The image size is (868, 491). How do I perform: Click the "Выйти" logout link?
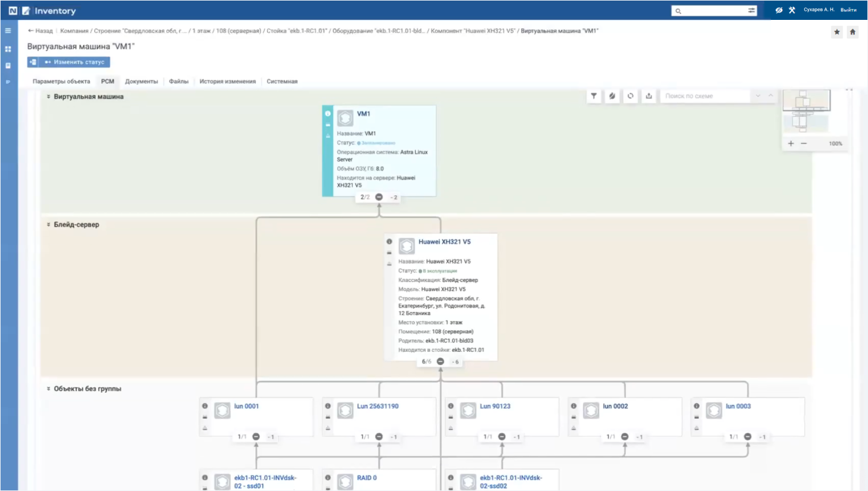coord(848,10)
